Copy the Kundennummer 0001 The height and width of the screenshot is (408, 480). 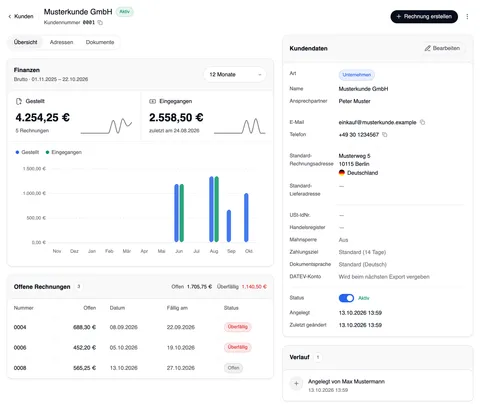100,23
